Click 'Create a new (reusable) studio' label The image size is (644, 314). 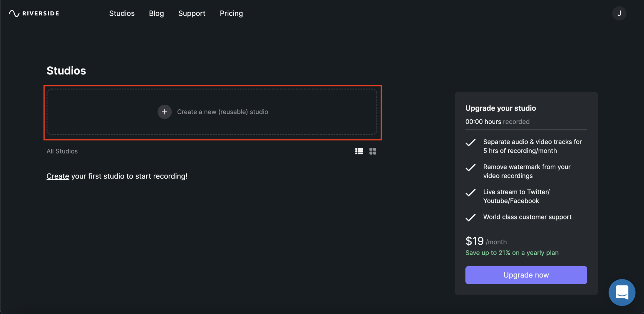pyautogui.click(x=222, y=112)
